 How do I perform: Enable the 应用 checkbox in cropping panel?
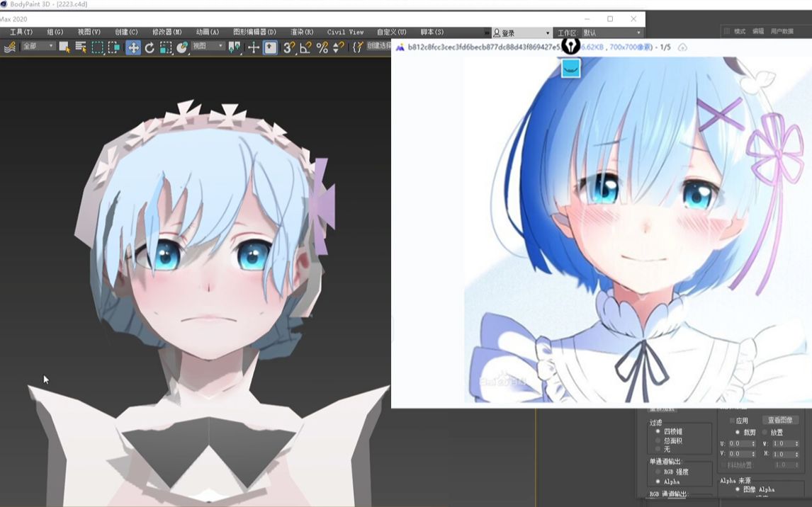pyautogui.click(x=731, y=421)
